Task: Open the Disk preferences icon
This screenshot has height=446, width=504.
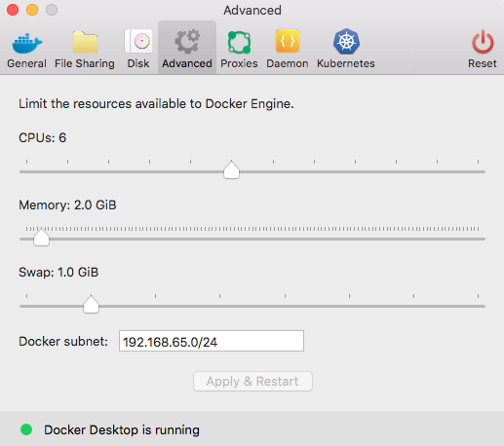Action: tap(138, 41)
